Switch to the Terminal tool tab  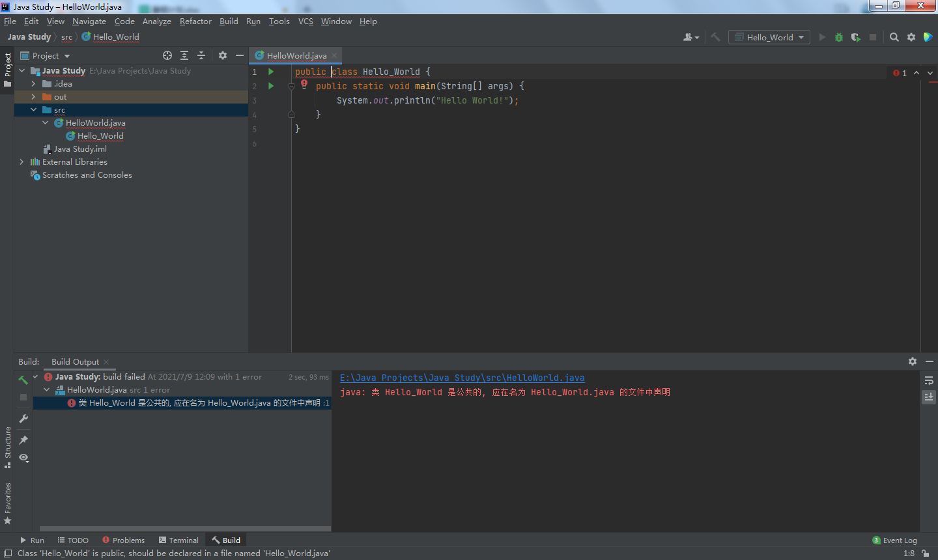178,540
